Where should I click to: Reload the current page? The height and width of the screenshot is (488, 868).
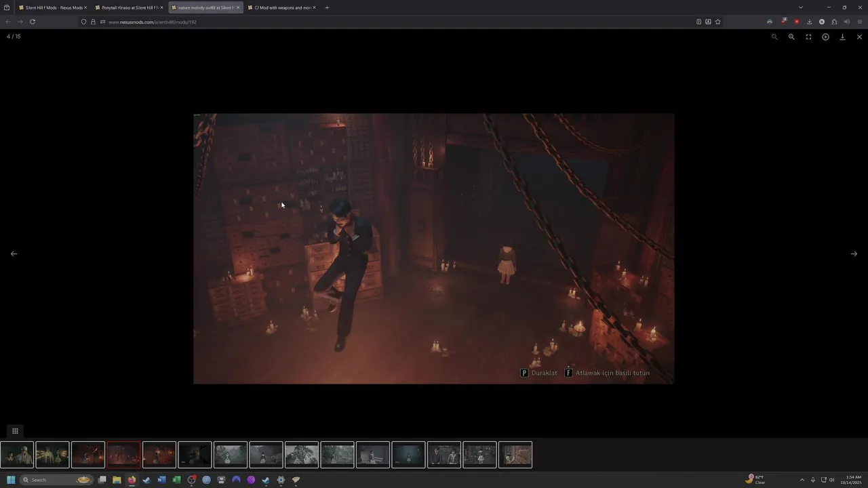tap(32, 22)
